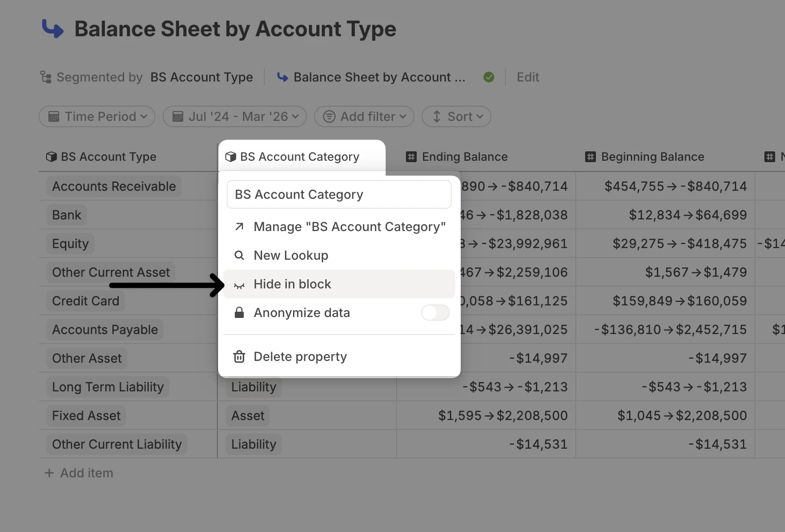Click the cube icon in BS Account Type header
This screenshot has width=785, height=532.
click(x=52, y=157)
